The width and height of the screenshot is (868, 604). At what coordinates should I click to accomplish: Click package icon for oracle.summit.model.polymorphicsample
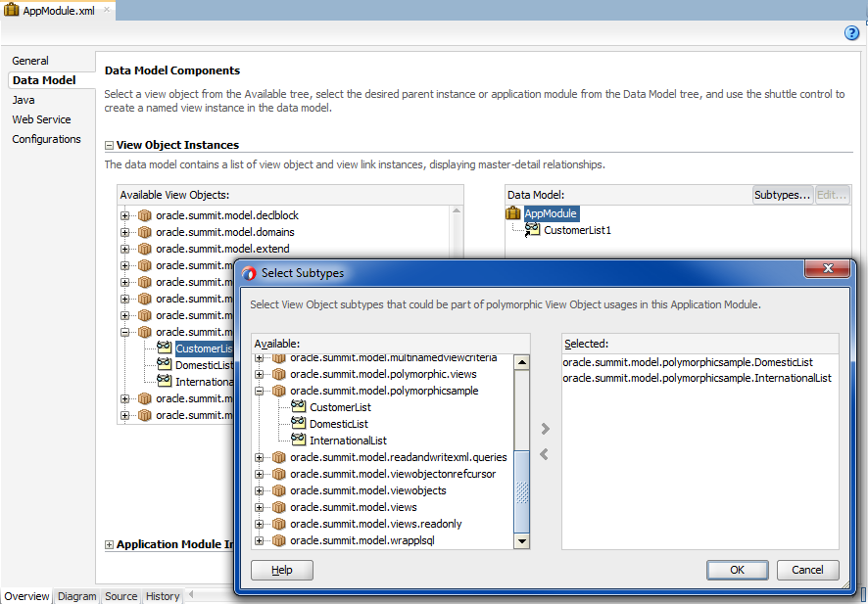click(278, 391)
